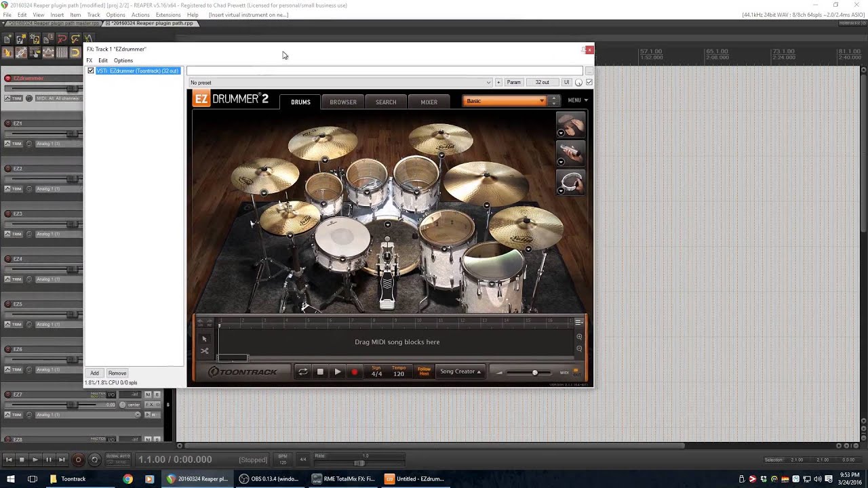This screenshot has width=868, height=488.
Task: Open the EZdrummer Drums tab
Action: tap(300, 102)
